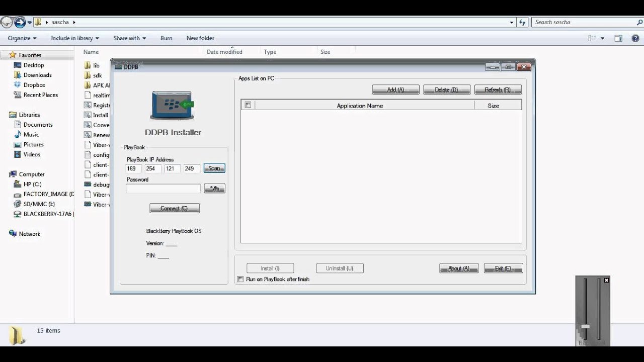This screenshot has height=362, width=644.
Task: Click the Explorer forward navigation arrow
Action: [x=20, y=22]
